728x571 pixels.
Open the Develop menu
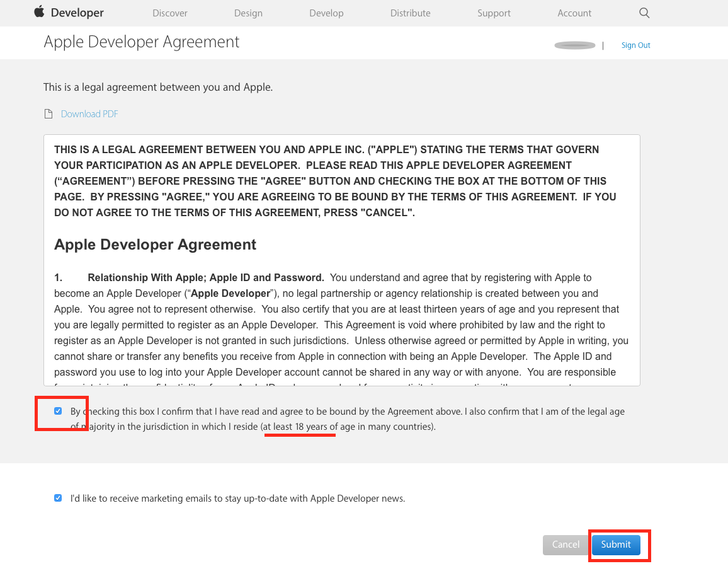pos(326,13)
